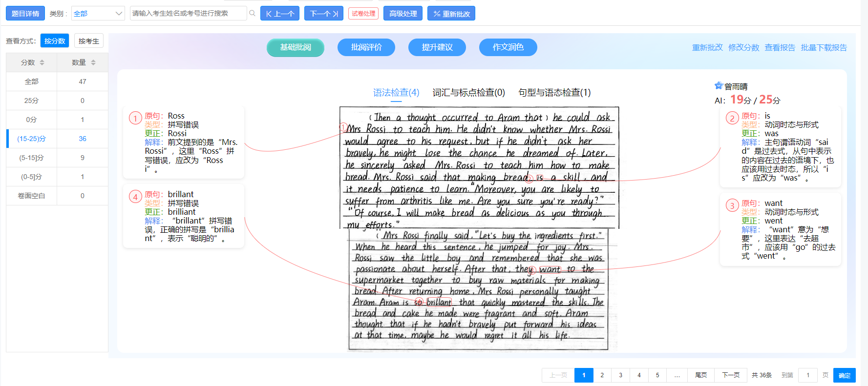Open the 高级处理 options button
The width and height of the screenshot is (868, 386).
tap(403, 13)
